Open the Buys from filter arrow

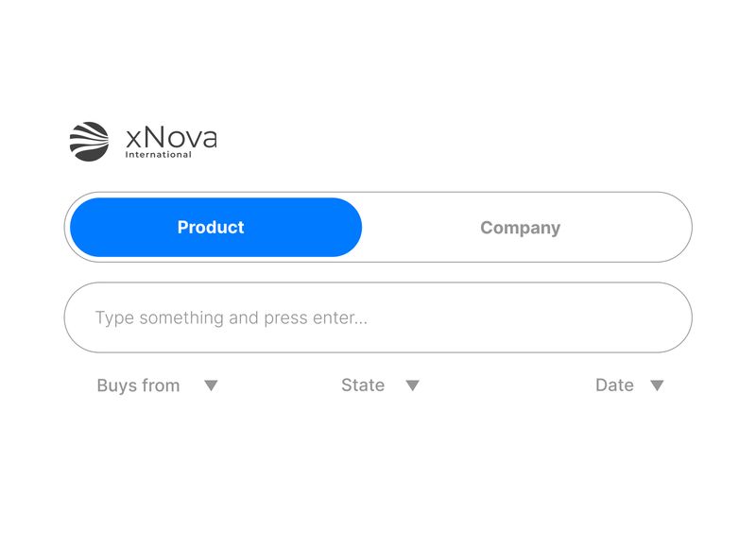(x=213, y=385)
